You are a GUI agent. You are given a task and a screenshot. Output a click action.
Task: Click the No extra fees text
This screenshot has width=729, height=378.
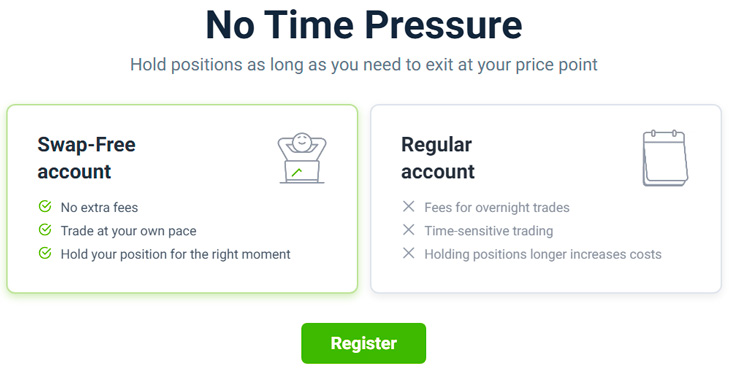(x=99, y=207)
